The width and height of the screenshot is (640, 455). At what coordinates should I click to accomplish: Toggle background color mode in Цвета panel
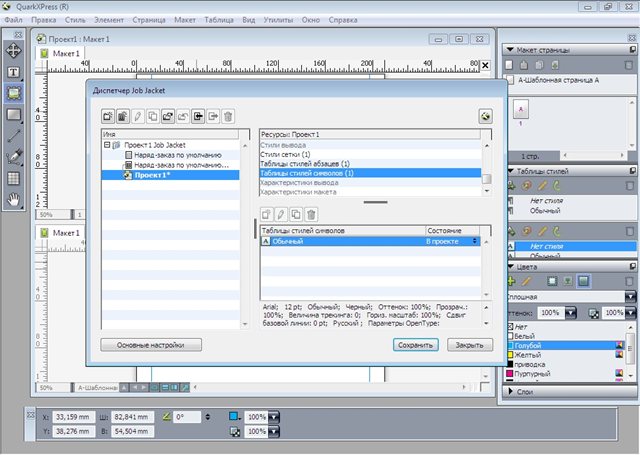pos(583,281)
